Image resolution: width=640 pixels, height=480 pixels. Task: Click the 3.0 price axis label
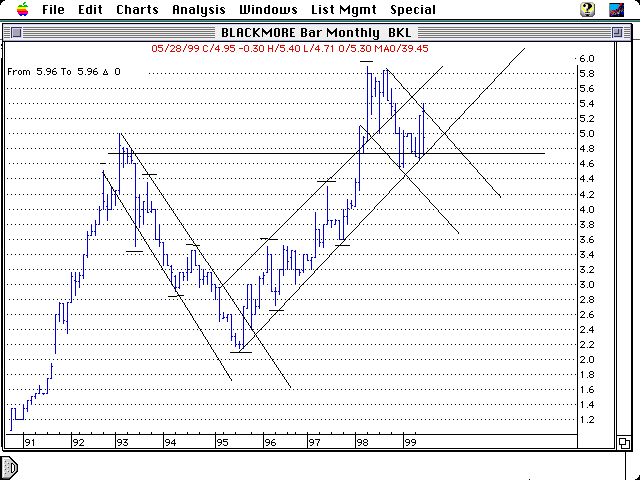click(587, 284)
